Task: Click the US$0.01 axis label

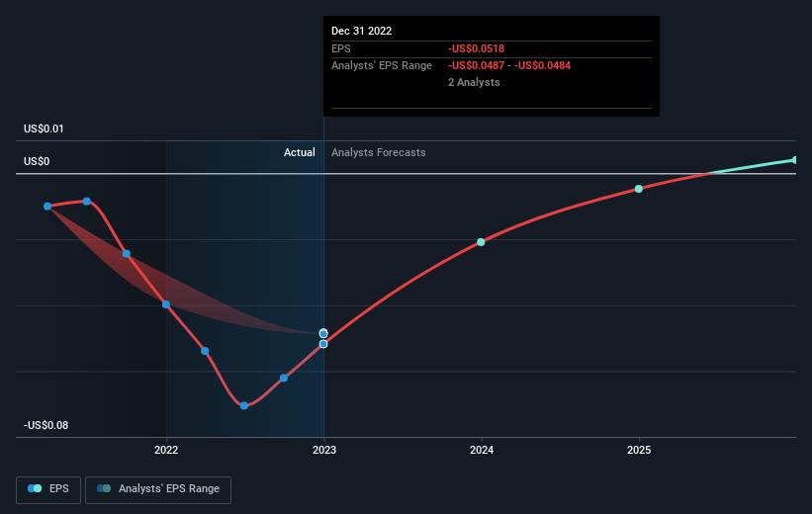Action: pyautogui.click(x=44, y=128)
